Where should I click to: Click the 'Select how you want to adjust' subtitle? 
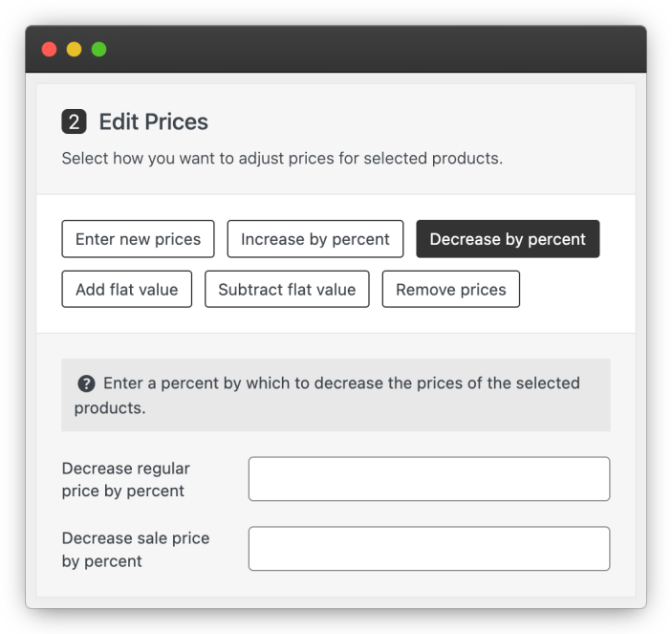pyautogui.click(x=282, y=158)
